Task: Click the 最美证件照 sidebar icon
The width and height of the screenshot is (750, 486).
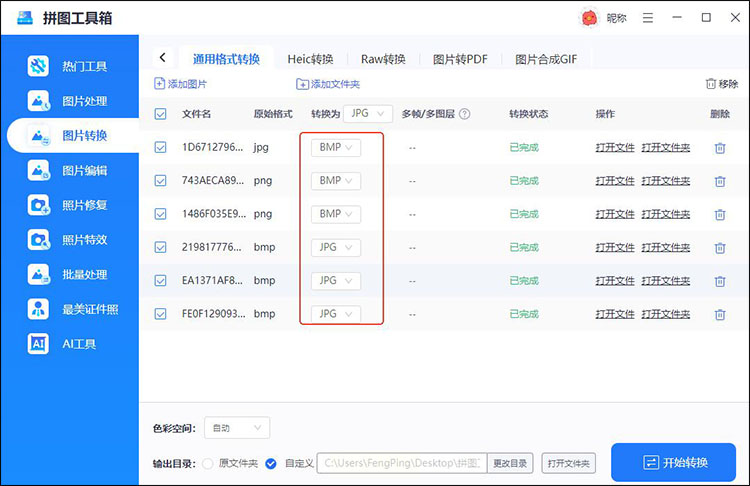Action: click(x=38, y=309)
